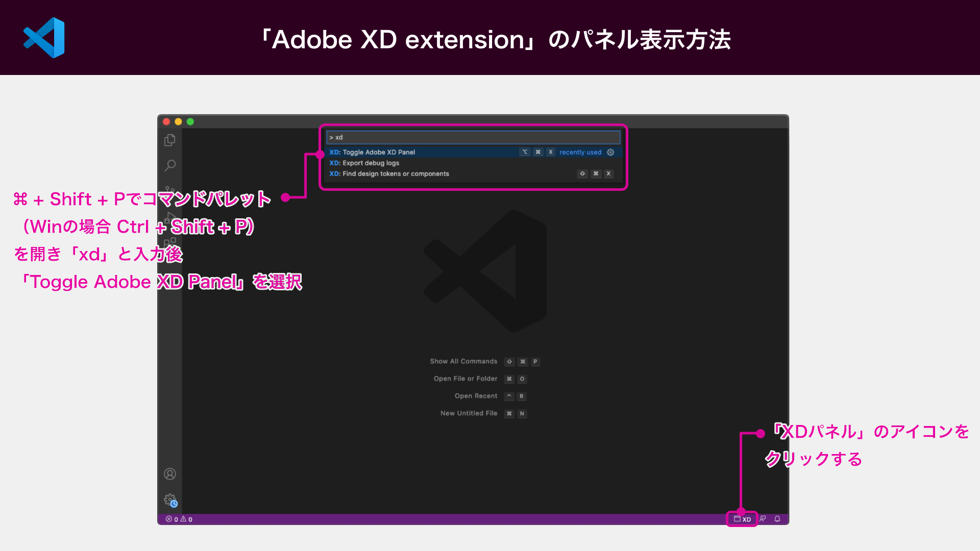980x551 pixels.
Task: Click the XD panel status bar item
Action: (x=742, y=519)
